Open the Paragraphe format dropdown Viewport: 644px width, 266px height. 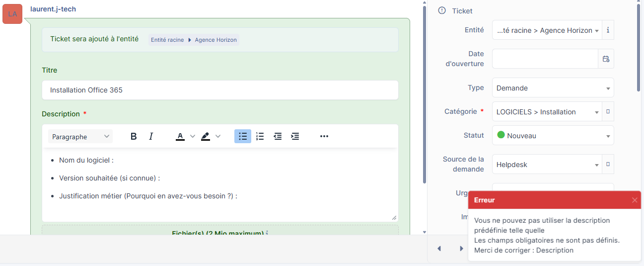[80, 137]
